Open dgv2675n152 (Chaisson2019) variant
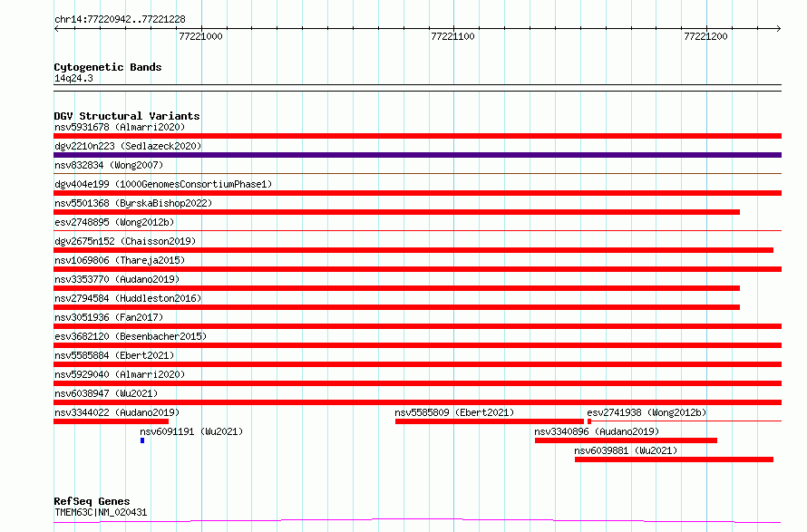Screen dimensions: 807x532 (125, 241)
